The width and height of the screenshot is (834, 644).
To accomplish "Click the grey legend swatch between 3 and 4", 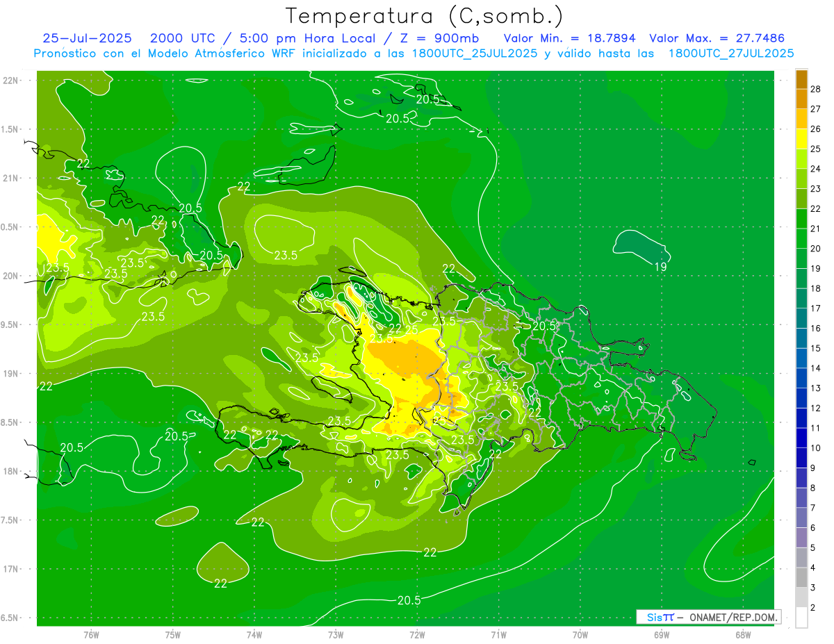I will 801,577.
